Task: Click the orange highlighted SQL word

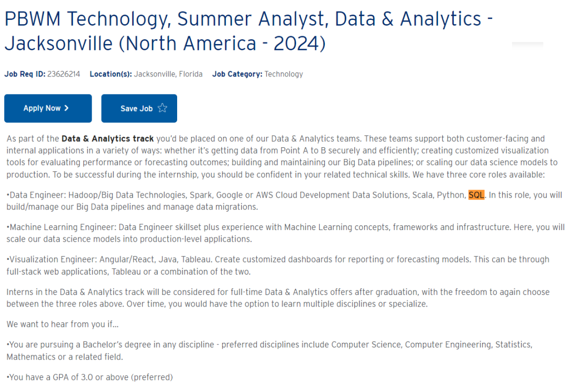Action: [x=476, y=195]
